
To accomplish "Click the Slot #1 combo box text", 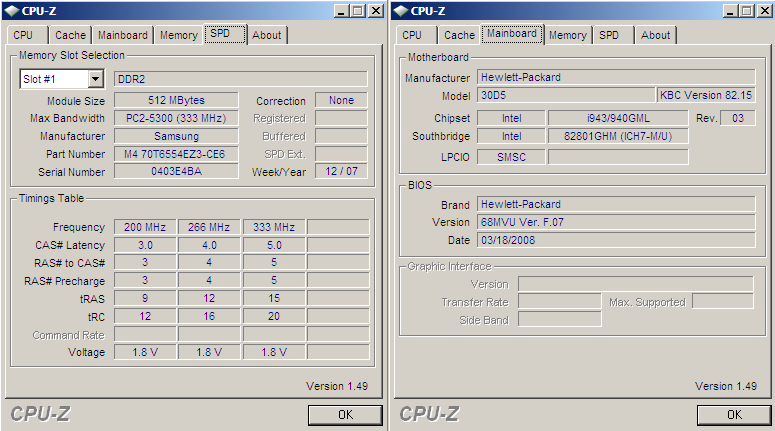I will point(53,79).
